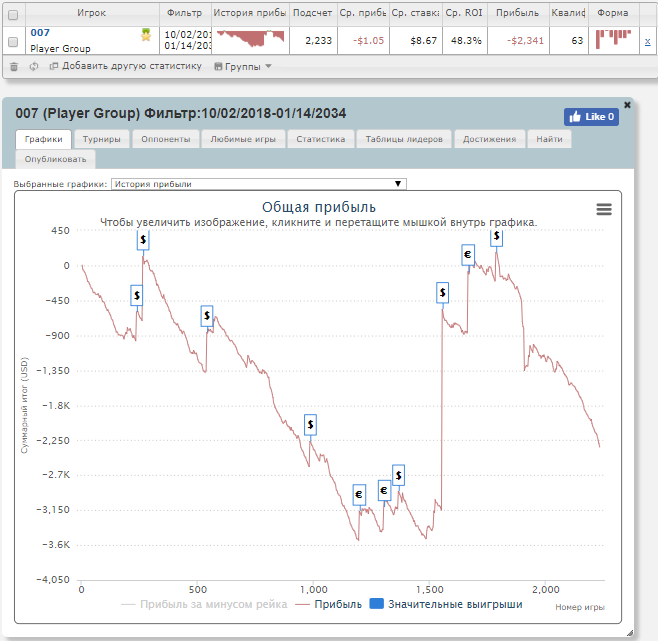Click dollar win marker near game 990
Screen dimensions: 658x641
point(310,425)
